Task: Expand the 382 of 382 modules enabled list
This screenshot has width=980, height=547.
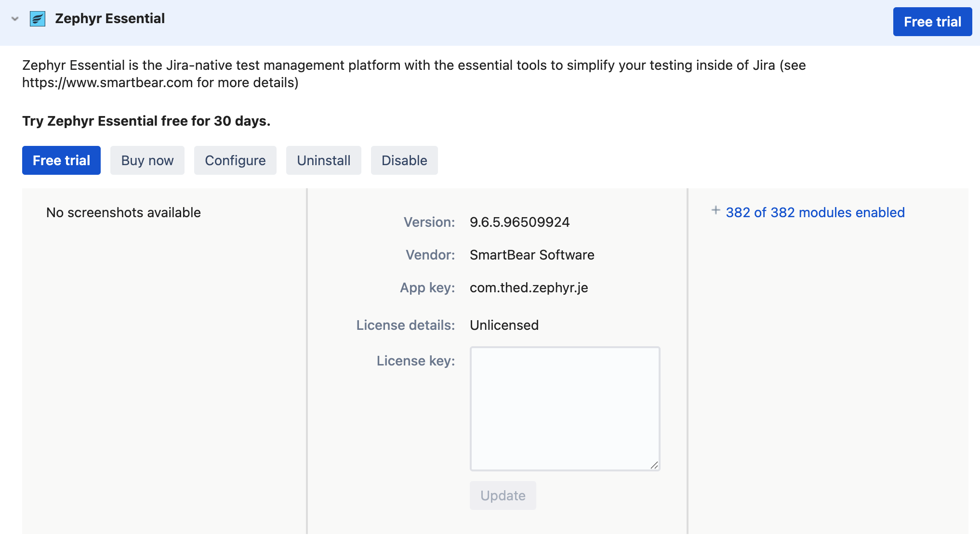Action: point(815,212)
